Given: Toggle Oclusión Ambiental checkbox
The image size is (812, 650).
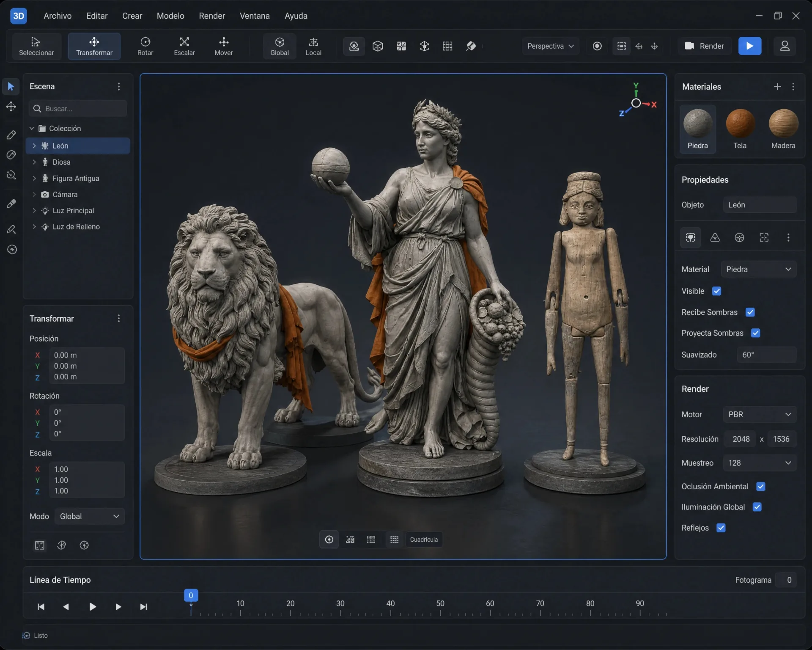Looking at the screenshot, I should click(761, 487).
